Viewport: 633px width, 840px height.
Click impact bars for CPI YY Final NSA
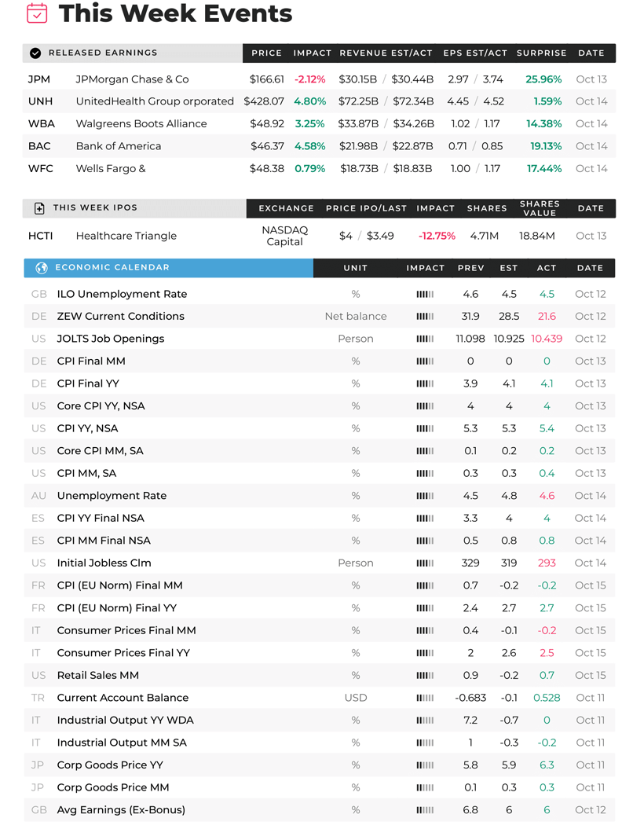pos(425,519)
